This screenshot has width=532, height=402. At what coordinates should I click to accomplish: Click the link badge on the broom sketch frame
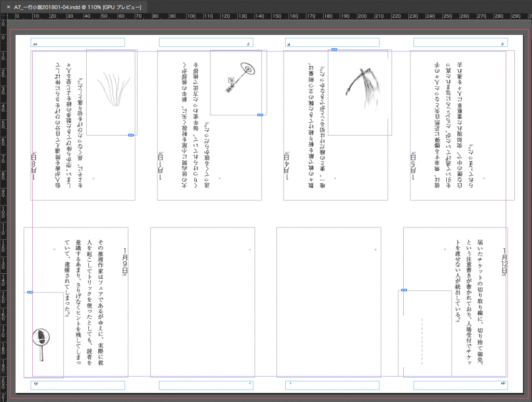[x=334, y=49]
